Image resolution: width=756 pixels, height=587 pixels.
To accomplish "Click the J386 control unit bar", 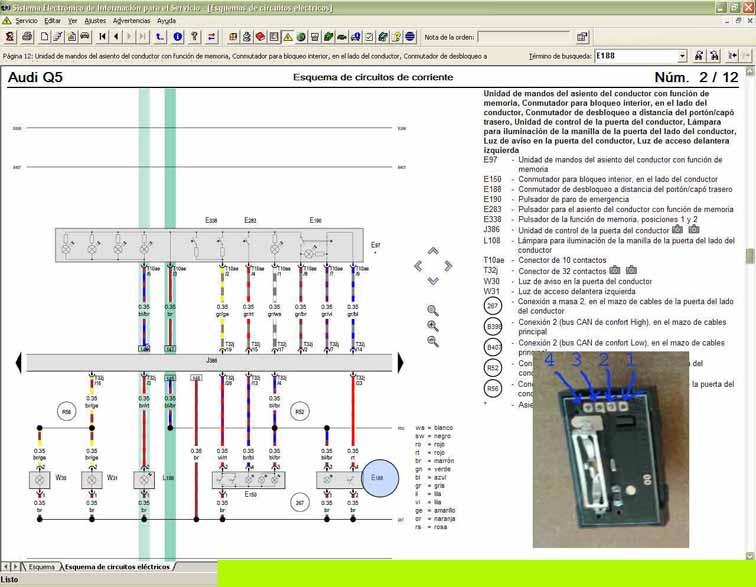I will click(x=210, y=363).
